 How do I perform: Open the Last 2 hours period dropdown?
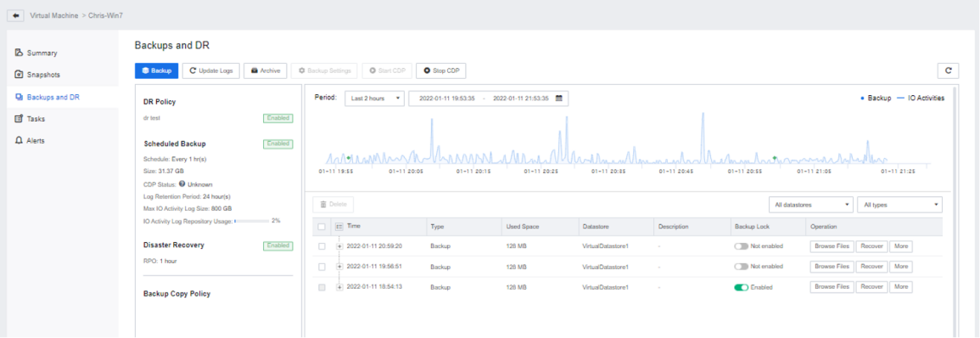[x=375, y=99]
